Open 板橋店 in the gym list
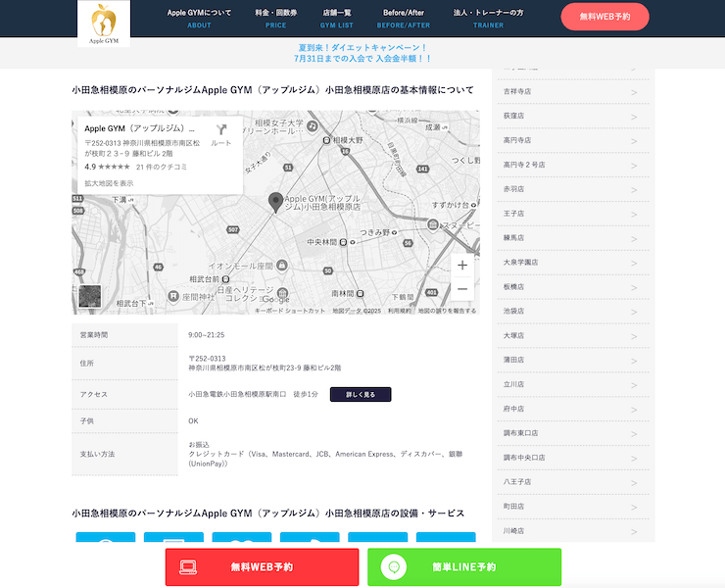 pos(573,287)
